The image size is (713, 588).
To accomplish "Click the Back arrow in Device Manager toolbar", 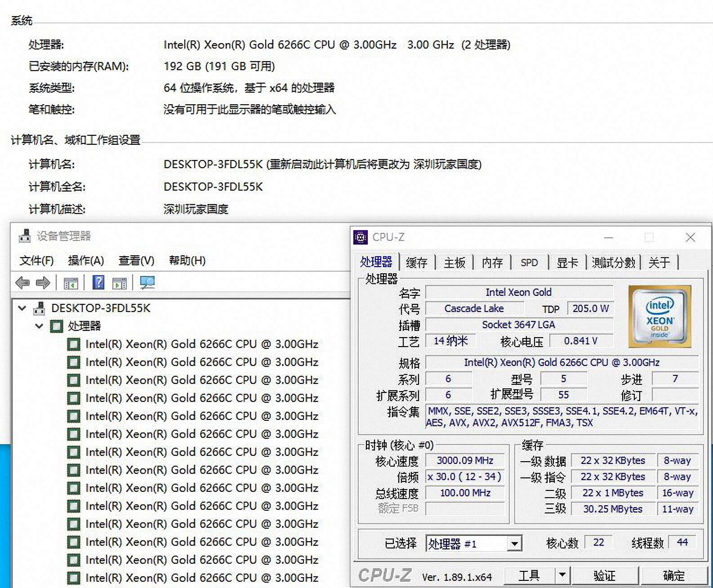I will [22, 283].
